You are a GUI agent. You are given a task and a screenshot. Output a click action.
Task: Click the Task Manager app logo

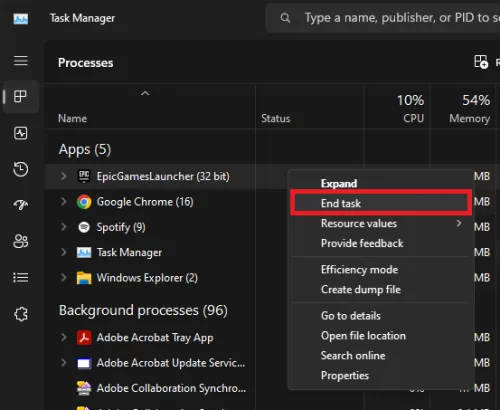21,19
